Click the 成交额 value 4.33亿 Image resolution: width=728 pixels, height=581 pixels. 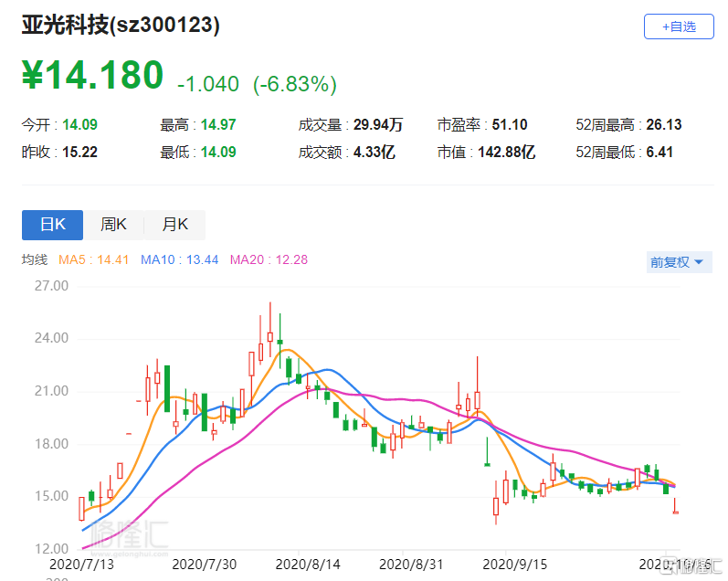375,152
